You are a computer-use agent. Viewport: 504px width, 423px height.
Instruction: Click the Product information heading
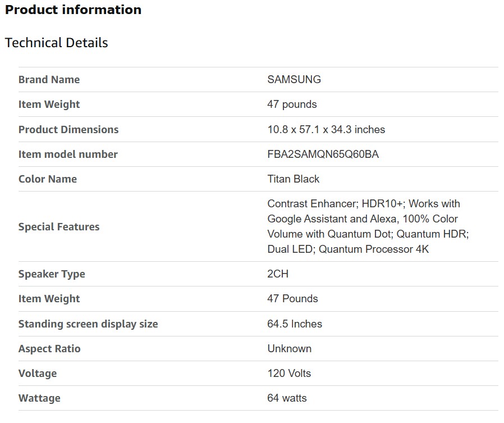point(73,10)
